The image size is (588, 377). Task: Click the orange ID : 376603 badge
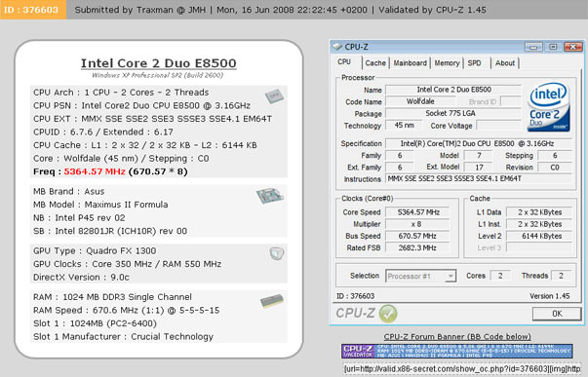point(32,10)
